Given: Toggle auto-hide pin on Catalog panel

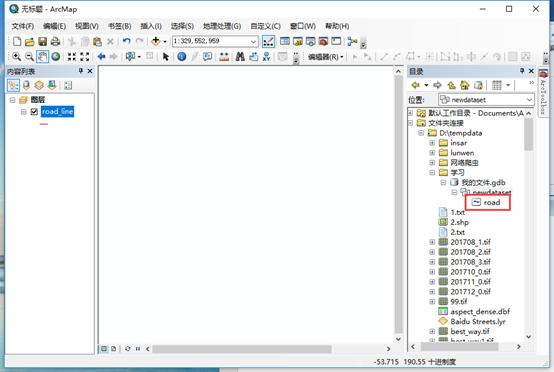Looking at the screenshot, I should (522, 71).
